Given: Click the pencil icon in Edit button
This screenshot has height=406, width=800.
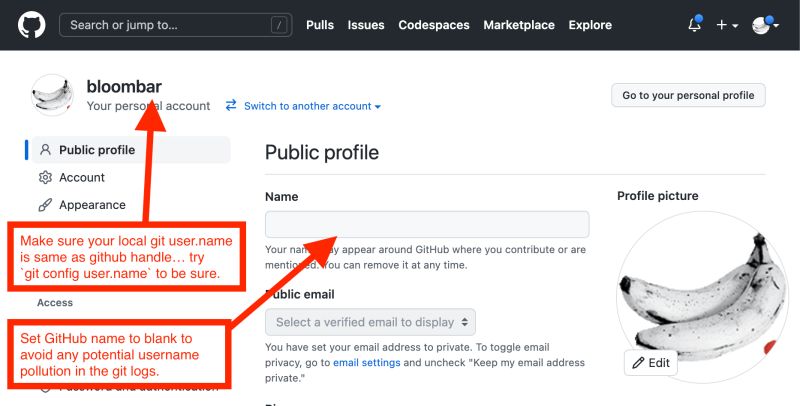Looking at the screenshot, I should [638, 363].
